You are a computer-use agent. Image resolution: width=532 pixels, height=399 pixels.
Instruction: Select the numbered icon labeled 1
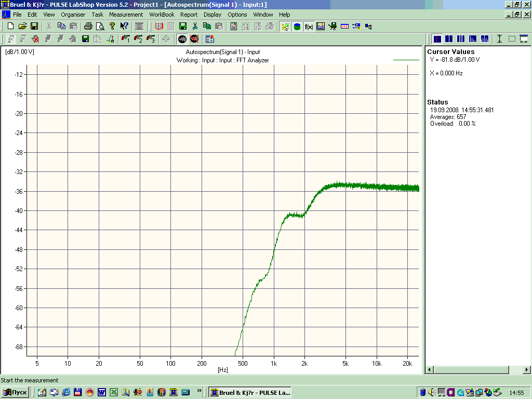tap(126, 39)
